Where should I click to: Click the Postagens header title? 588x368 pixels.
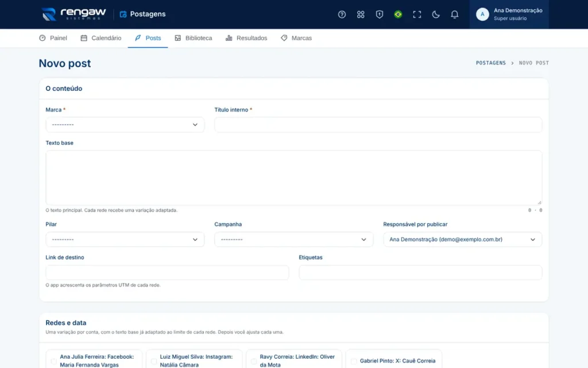(148, 14)
